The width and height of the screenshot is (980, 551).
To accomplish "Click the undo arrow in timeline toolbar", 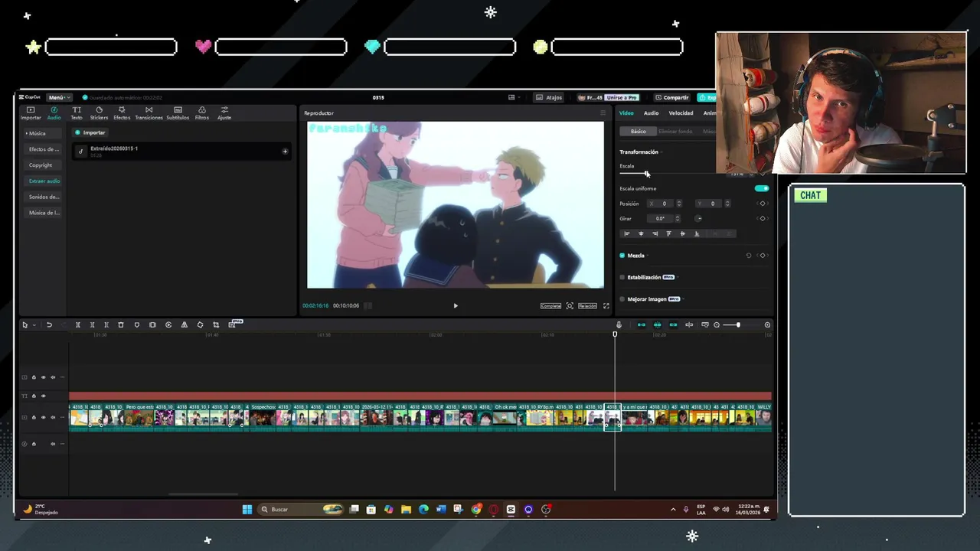I will (49, 325).
